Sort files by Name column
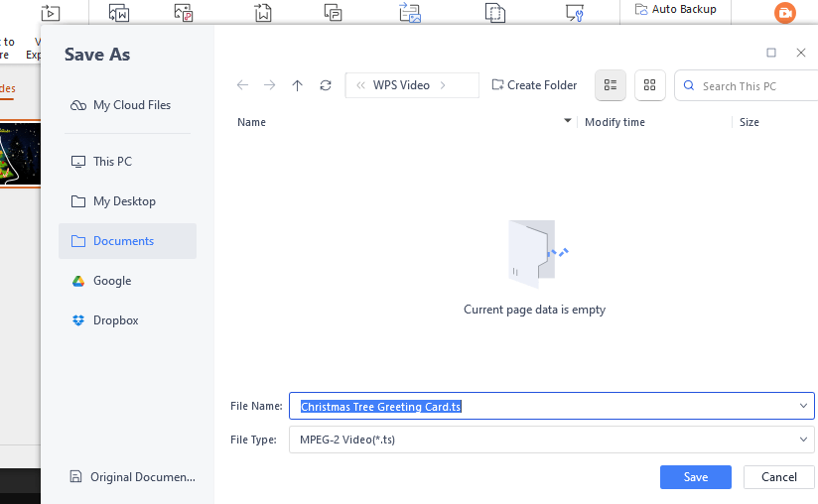This screenshot has width=818, height=504. pyautogui.click(x=251, y=122)
